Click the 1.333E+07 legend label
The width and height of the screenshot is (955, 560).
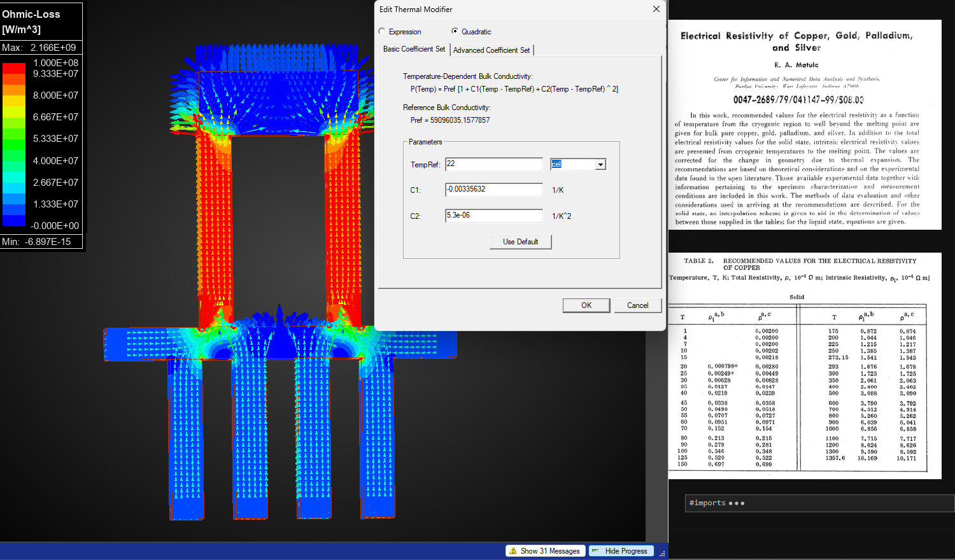pyautogui.click(x=55, y=204)
